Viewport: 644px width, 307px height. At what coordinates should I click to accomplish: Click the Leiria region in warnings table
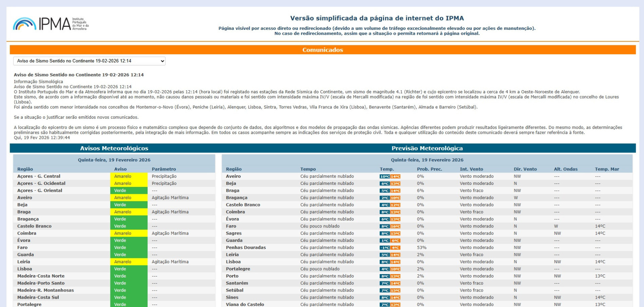(x=24, y=262)
